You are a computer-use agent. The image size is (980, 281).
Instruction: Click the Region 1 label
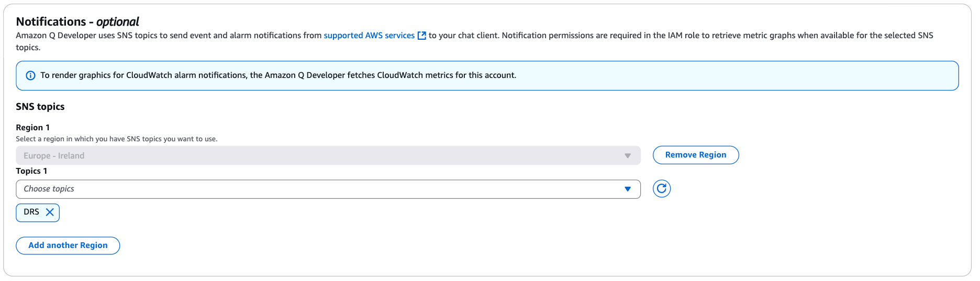click(x=33, y=128)
